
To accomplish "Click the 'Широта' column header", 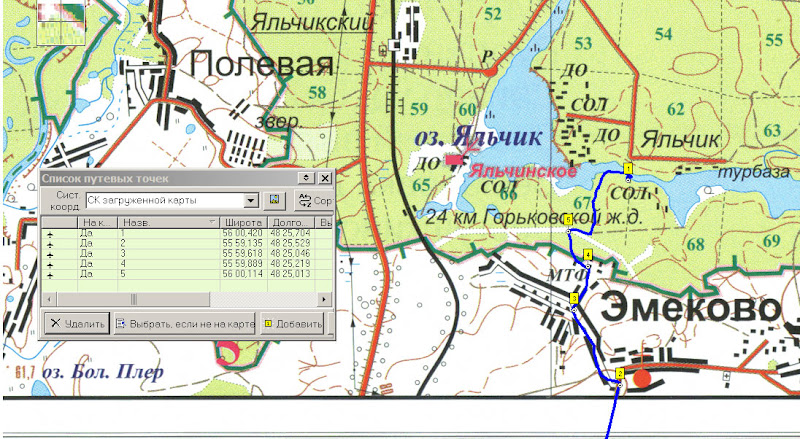I will pos(243,223).
